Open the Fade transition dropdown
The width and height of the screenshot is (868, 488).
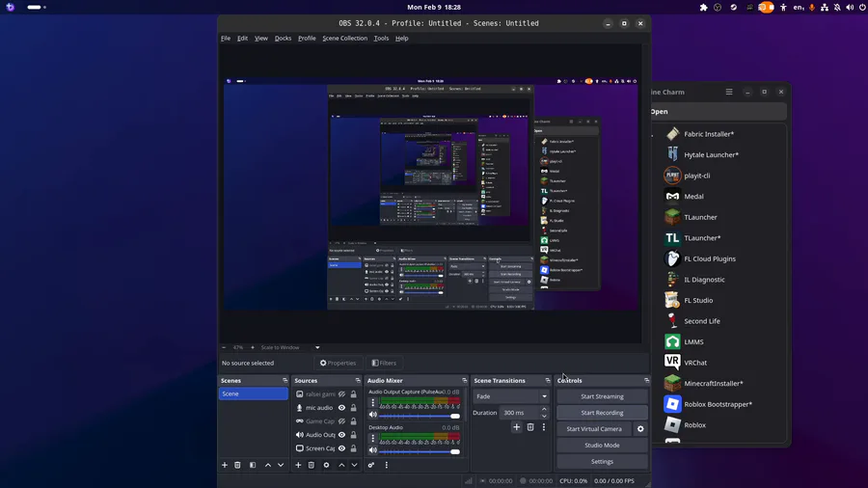pos(511,396)
